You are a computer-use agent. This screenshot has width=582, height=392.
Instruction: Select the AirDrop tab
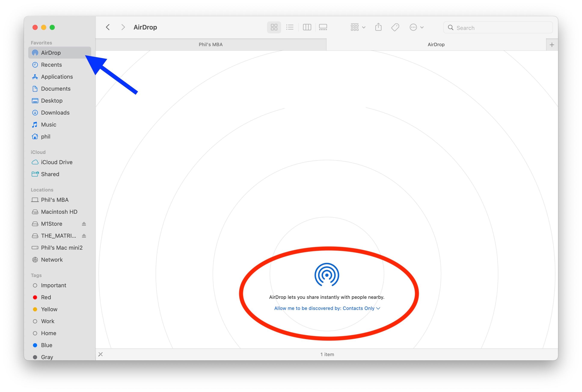pyautogui.click(x=436, y=44)
